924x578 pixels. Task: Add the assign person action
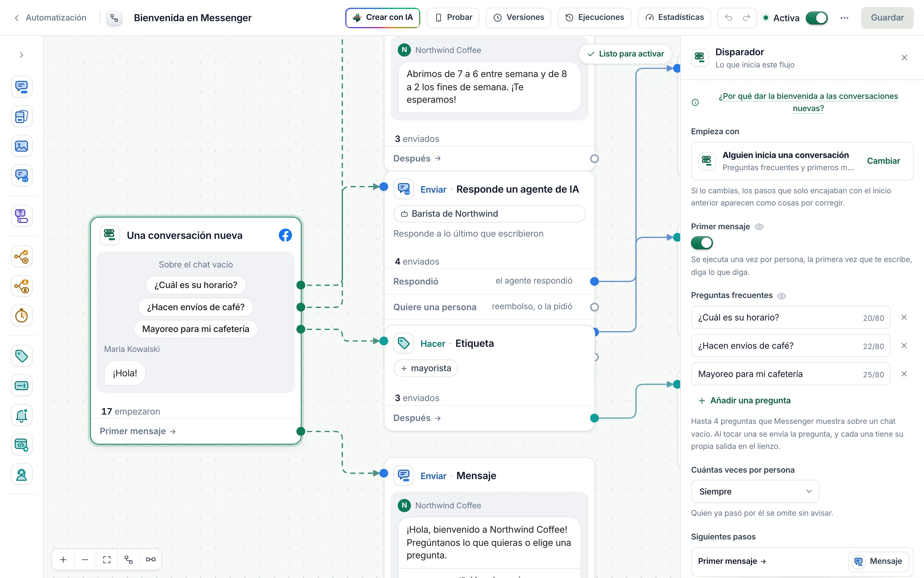(x=21, y=474)
